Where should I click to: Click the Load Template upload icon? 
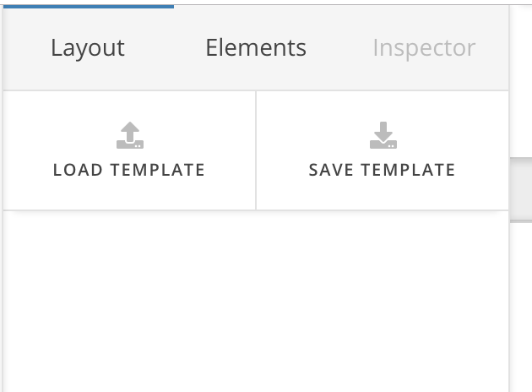[x=129, y=135]
